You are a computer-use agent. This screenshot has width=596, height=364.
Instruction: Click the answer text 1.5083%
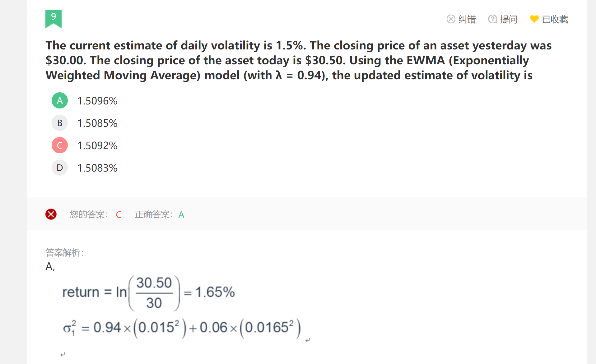coord(97,168)
